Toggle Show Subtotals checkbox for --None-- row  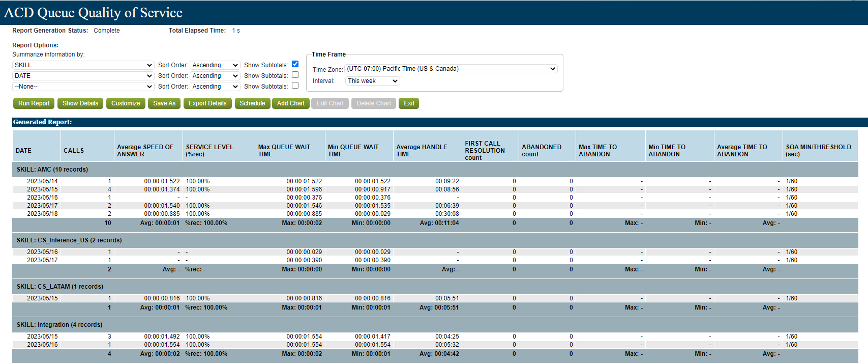click(x=295, y=86)
